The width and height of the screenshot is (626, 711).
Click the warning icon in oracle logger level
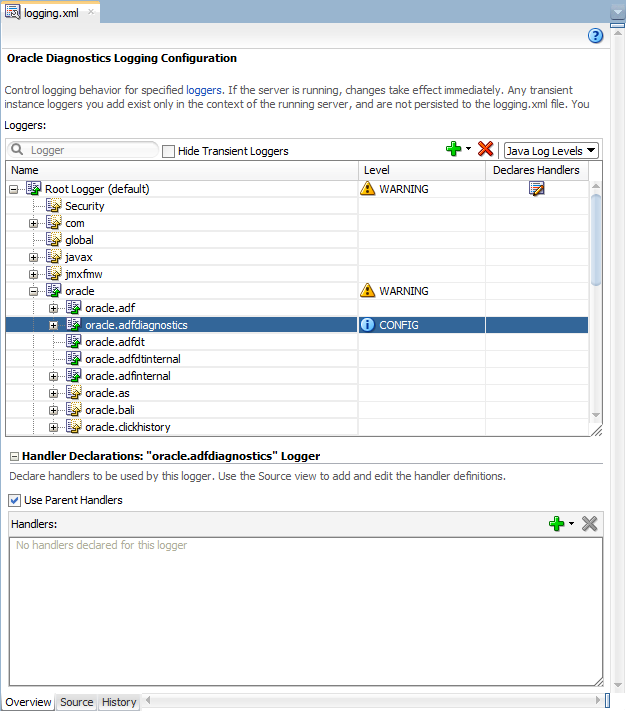click(x=367, y=291)
